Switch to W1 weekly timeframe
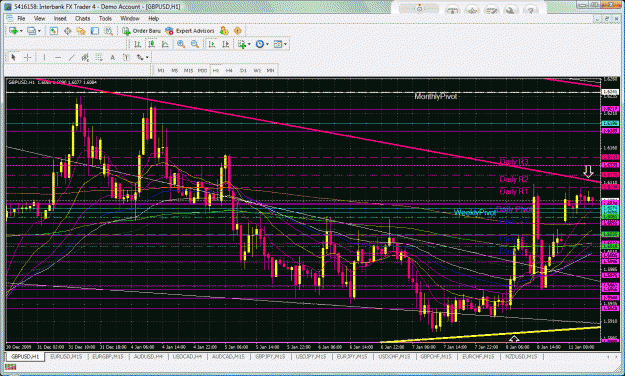This screenshot has height=376, width=625. point(257,71)
